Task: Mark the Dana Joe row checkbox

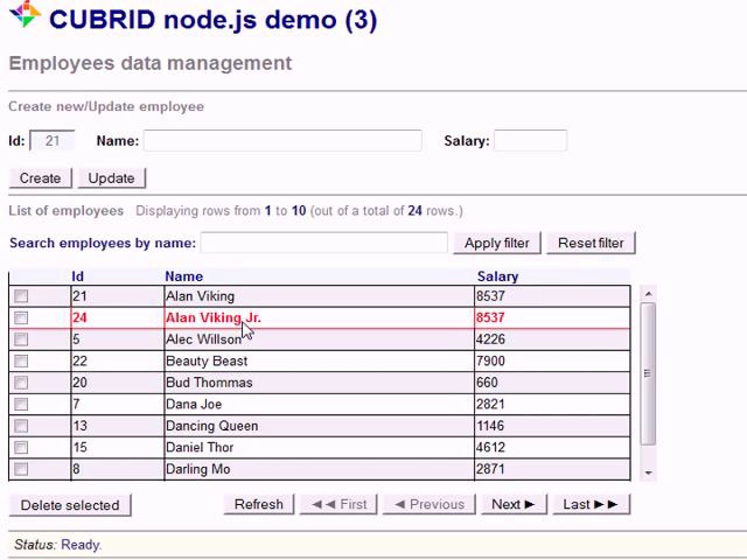Action: [21, 404]
